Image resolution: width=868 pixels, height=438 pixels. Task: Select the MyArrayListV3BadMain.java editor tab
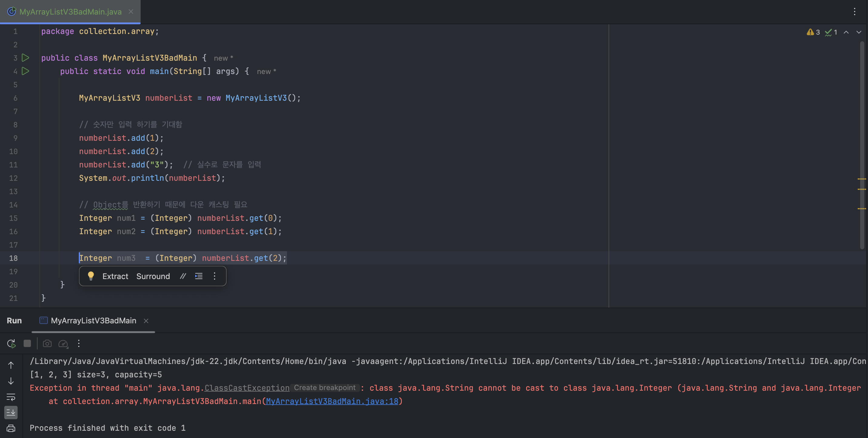[x=70, y=12]
